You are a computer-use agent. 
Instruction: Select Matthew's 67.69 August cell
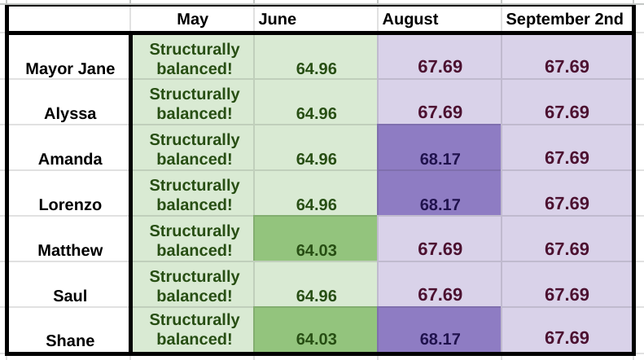point(440,239)
